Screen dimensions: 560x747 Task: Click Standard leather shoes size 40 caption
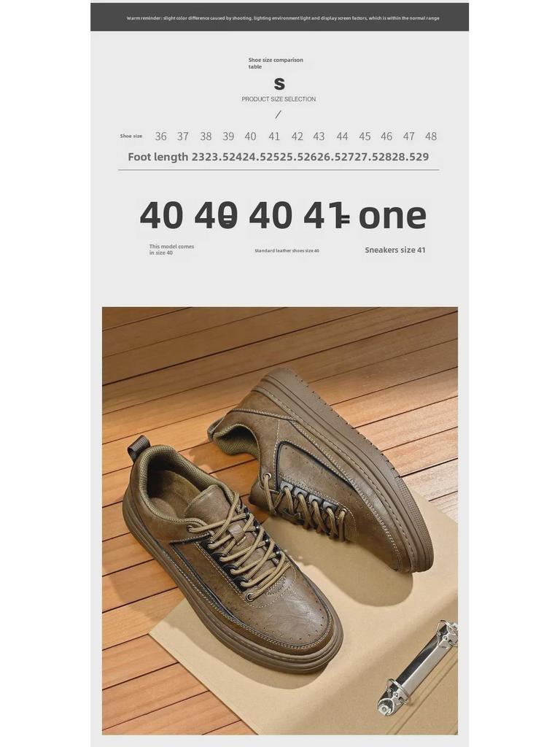[287, 251]
